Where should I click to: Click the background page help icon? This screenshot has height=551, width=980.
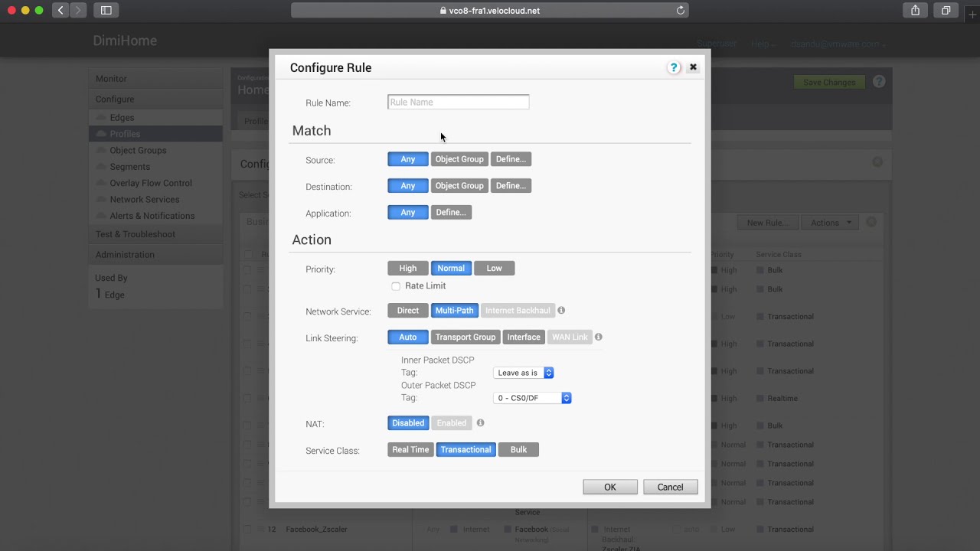point(879,82)
